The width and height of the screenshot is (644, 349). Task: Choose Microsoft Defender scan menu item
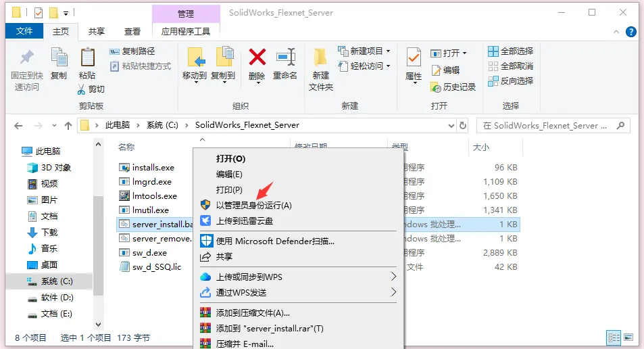[x=298, y=241]
